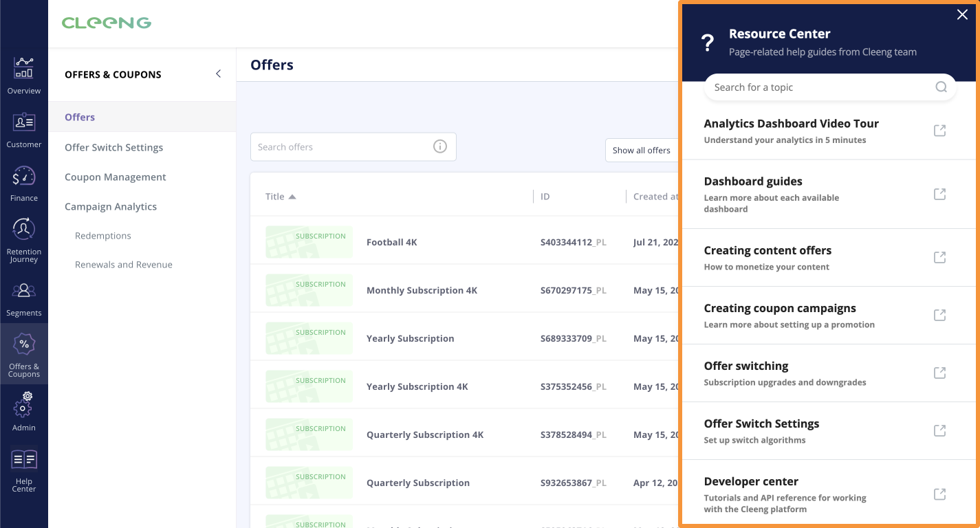Close the Resource Center panel
The height and width of the screenshot is (528, 980).
[x=962, y=15]
